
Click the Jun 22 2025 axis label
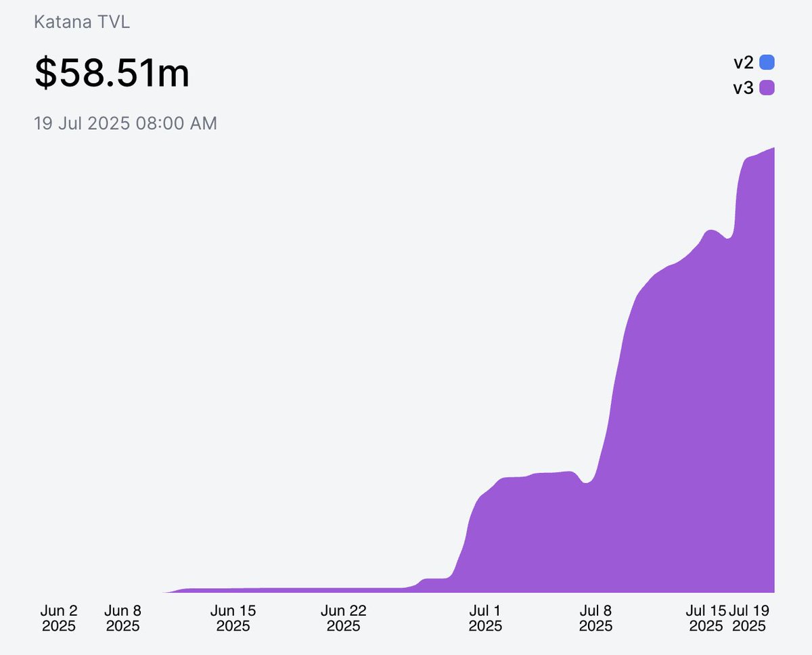344,618
